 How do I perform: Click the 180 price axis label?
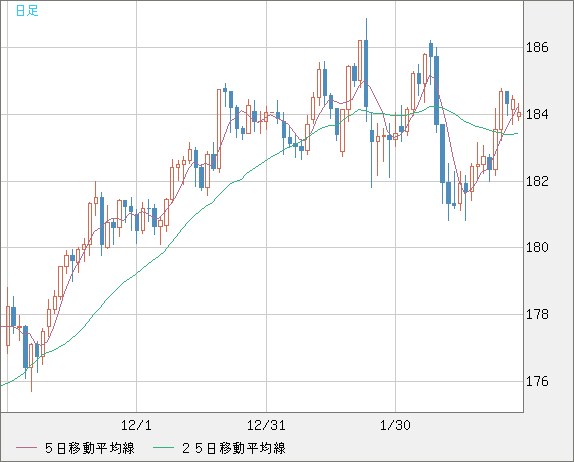tap(537, 248)
